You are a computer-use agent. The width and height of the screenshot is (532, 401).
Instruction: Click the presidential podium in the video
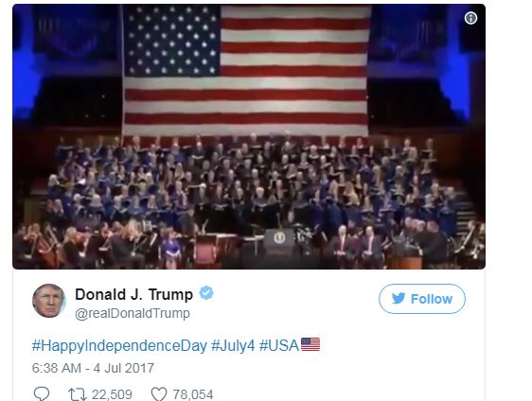point(279,242)
